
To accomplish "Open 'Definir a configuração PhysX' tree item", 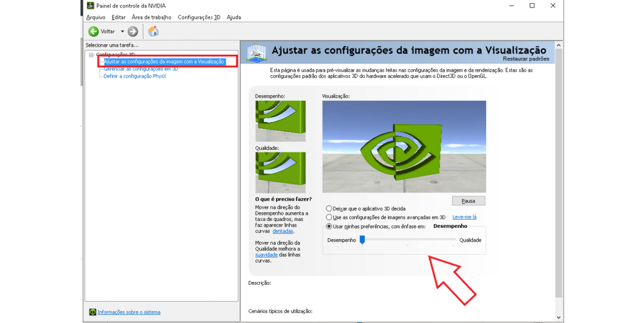I will pos(135,76).
